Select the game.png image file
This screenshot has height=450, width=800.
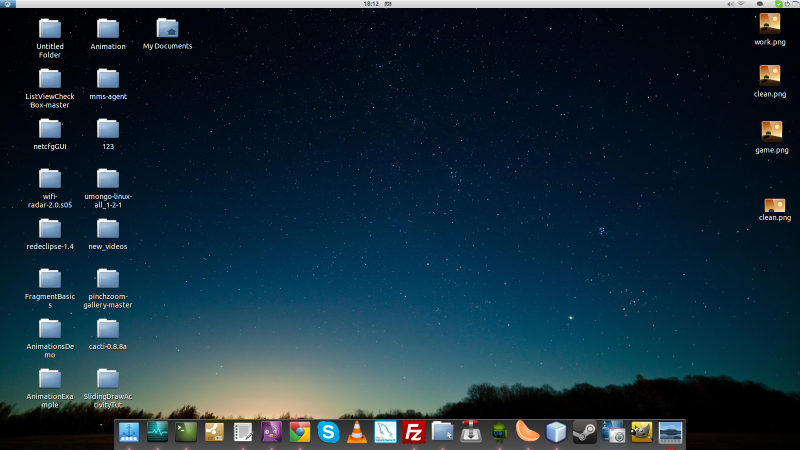point(771,132)
